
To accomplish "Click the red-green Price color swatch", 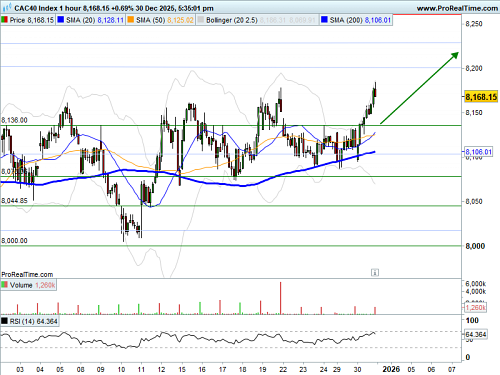I will [5, 20].
